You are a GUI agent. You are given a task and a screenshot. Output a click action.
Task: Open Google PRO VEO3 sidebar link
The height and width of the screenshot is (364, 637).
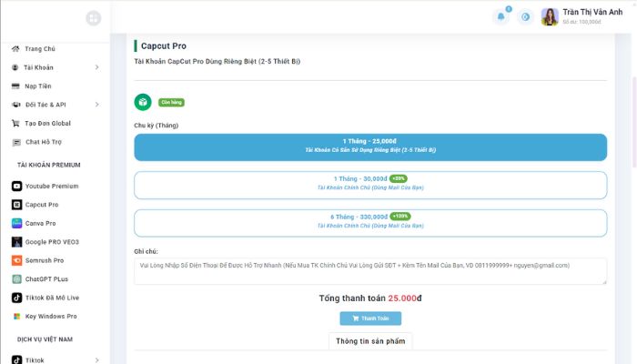point(51,242)
